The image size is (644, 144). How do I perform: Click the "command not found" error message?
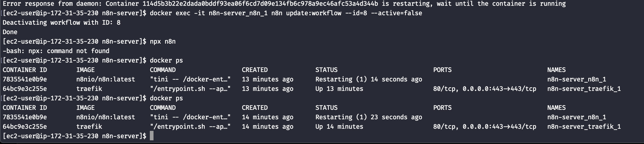[78, 51]
